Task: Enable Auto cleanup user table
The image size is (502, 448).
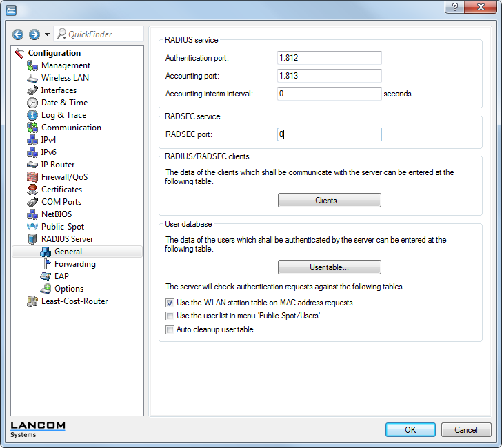Action: [x=170, y=330]
